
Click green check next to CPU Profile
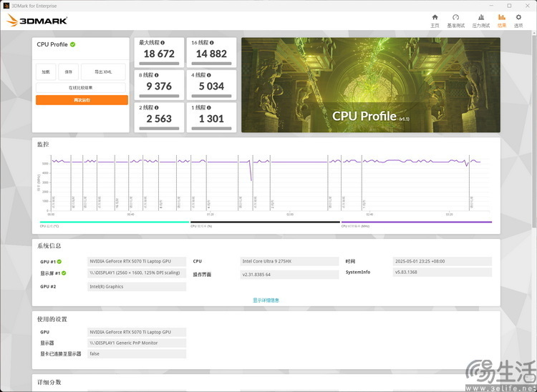72,44
